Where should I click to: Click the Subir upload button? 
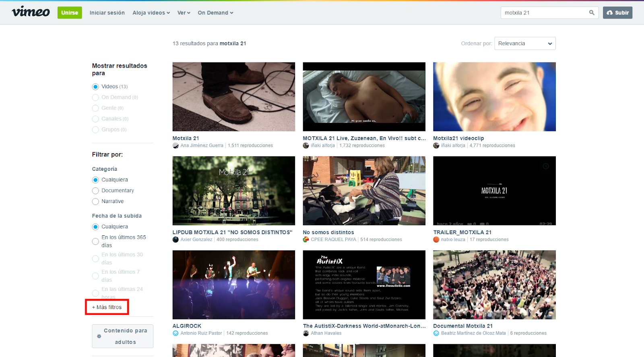coord(617,12)
